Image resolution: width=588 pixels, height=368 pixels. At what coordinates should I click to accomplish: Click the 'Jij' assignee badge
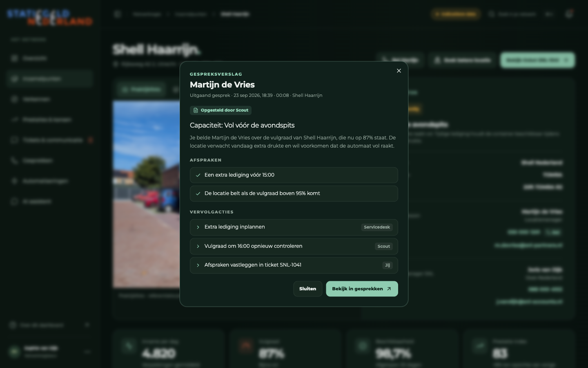click(388, 265)
